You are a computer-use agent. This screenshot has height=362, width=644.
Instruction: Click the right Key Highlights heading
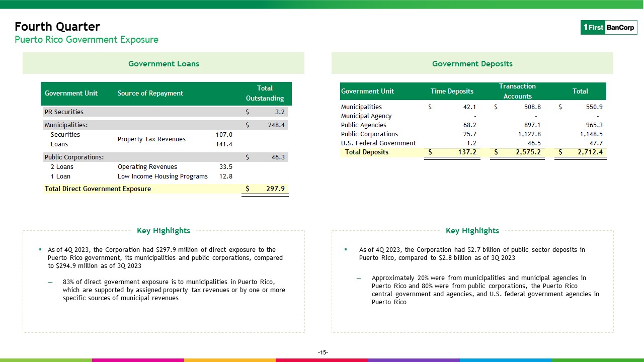tap(472, 230)
